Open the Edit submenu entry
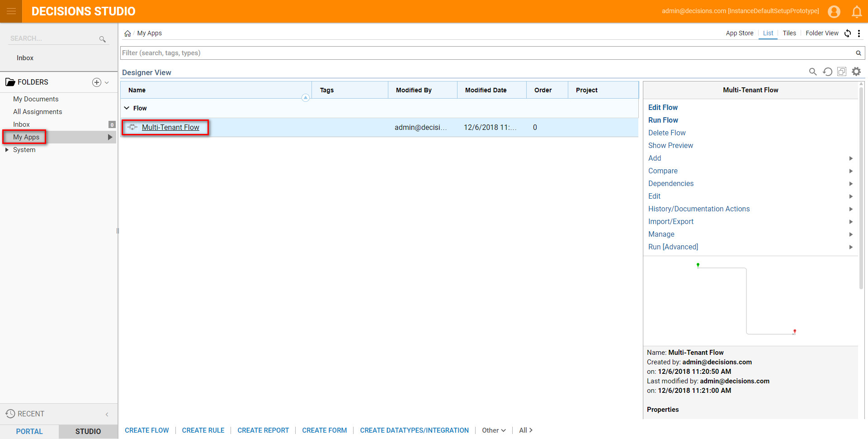This screenshot has height=439, width=868. tap(654, 196)
